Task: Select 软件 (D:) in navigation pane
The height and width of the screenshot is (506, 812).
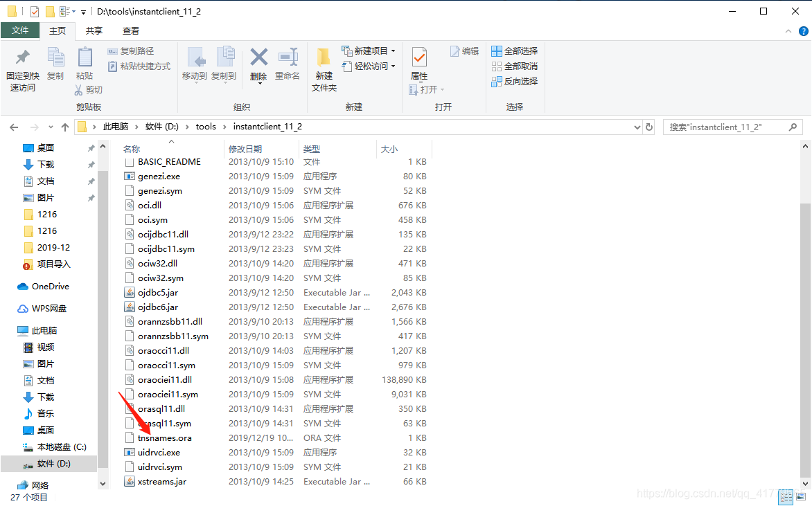Action: 54,464
